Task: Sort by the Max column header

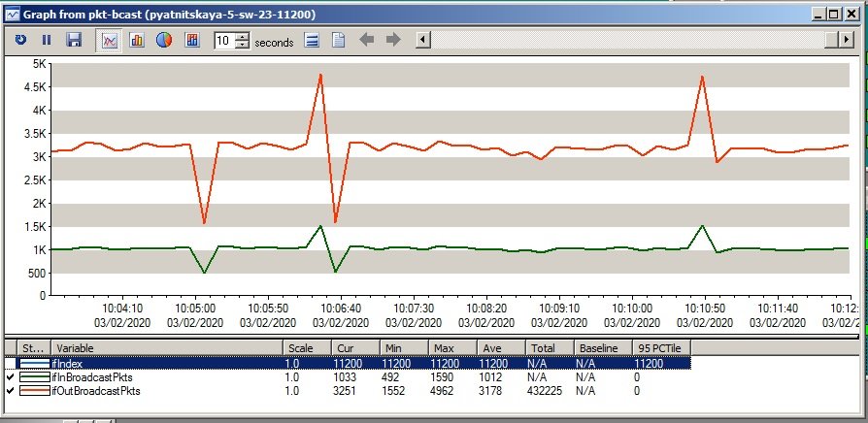Action: [x=451, y=347]
